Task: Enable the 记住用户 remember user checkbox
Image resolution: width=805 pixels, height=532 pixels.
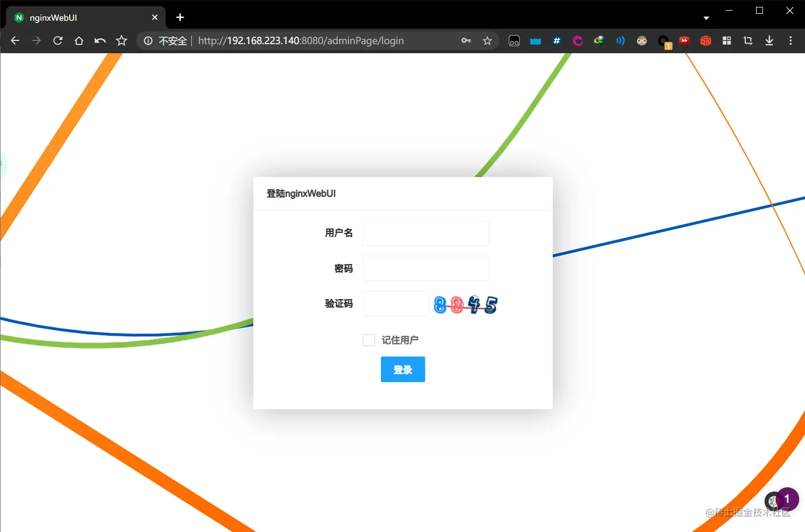Action: [x=369, y=340]
